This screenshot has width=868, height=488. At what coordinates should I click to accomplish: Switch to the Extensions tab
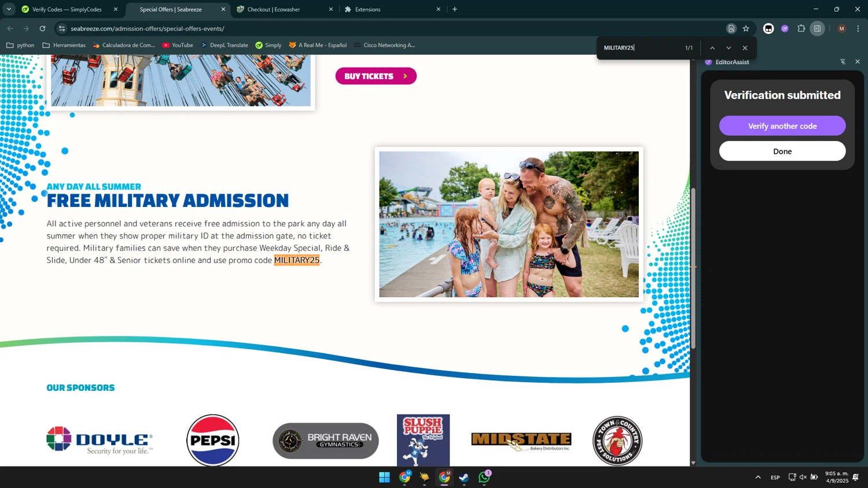(368, 9)
